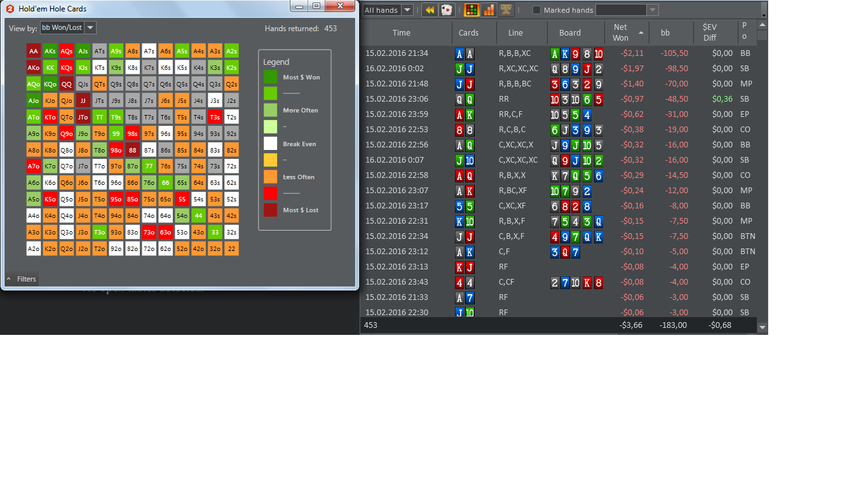Click the red JJ cell in the grid
Viewport: 868px width, 488px height.
(x=83, y=100)
